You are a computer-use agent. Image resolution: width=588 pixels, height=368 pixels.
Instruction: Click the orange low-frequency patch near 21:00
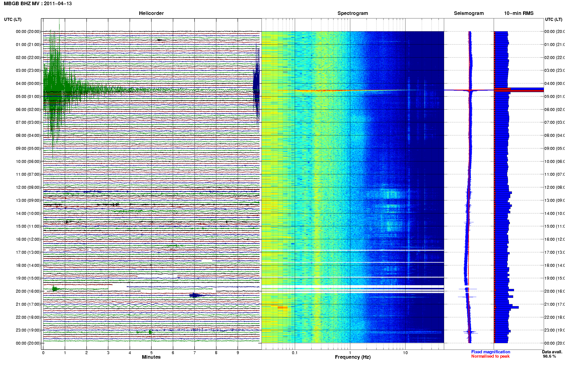(282, 307)
